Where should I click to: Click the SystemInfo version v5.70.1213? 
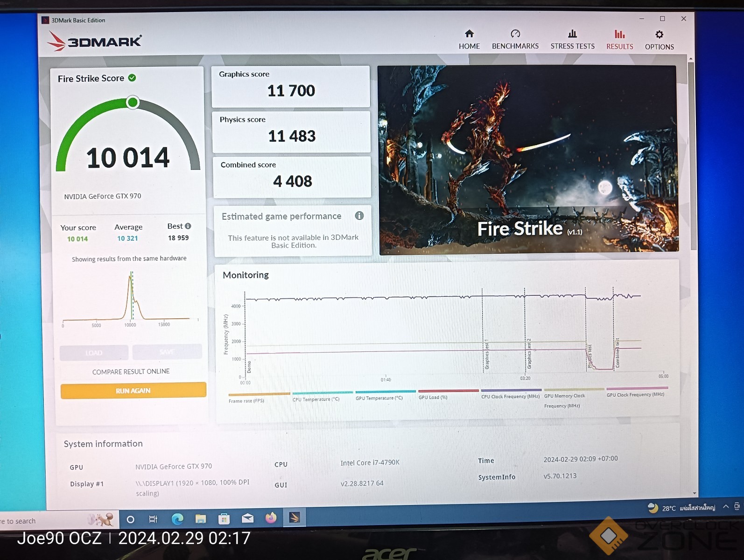click(560, 476)
